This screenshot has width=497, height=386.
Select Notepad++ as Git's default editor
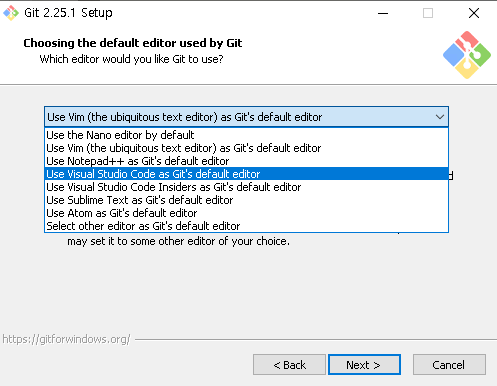coord(246,161)
